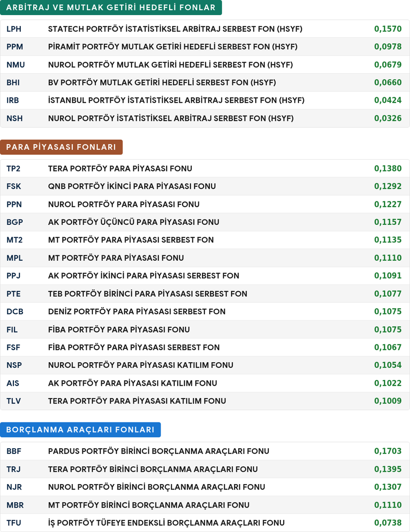The width and height of the screenshot is (410, 532).
Task: Click fund code TLV
Action: (x=14, y=401)
